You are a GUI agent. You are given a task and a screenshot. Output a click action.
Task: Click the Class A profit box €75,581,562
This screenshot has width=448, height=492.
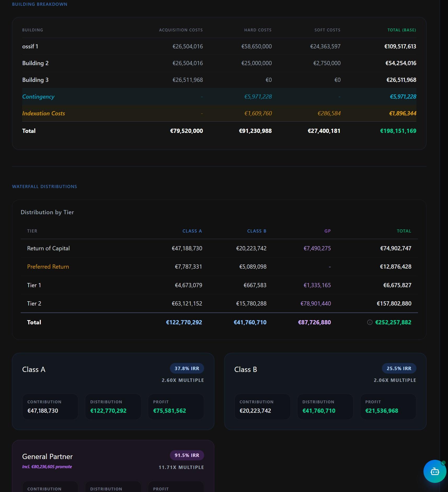pyautogui.click(x=176, y=407)
